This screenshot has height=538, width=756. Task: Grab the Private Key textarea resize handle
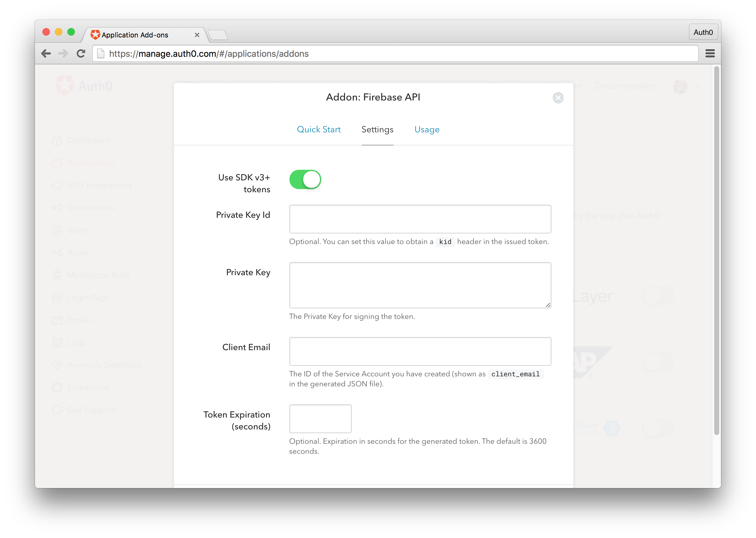pos(548,305)
